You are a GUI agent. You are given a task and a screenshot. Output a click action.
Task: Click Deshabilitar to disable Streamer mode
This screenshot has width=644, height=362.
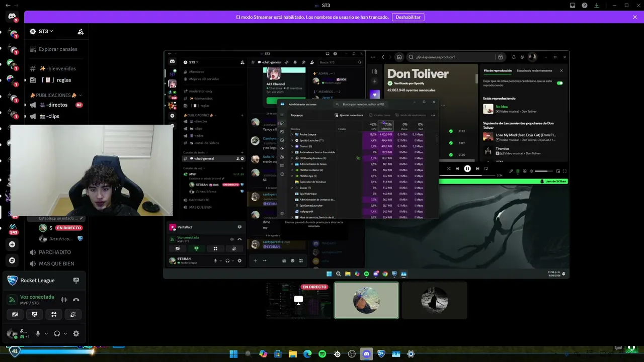pos(408,17)
